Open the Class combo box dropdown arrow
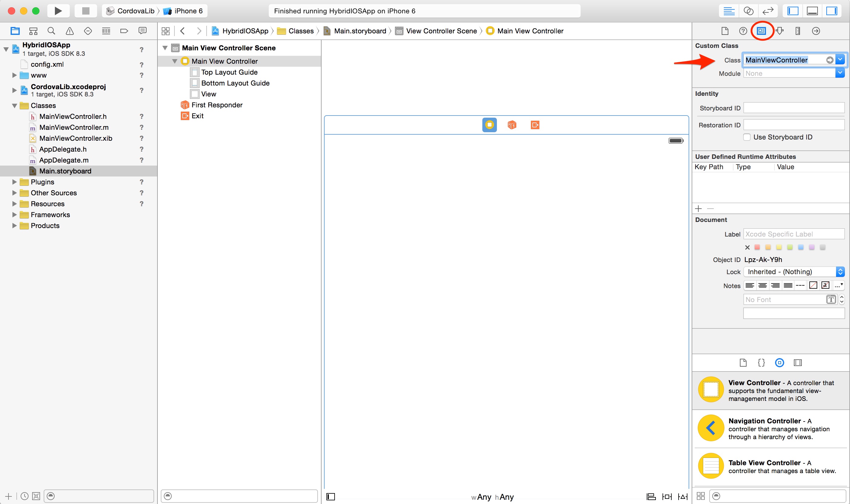Screen dimensions: 850x504 (840, 60)
